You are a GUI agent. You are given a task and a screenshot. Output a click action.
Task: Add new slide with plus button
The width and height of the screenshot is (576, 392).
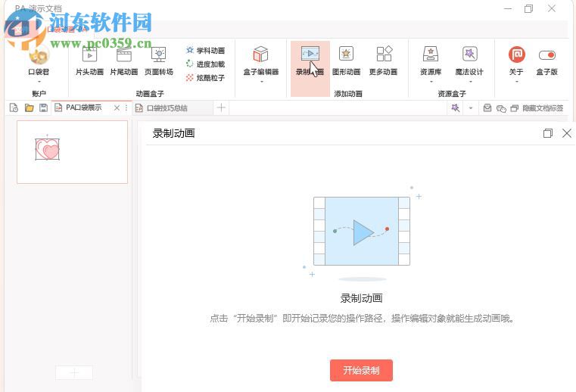[74, 372]
